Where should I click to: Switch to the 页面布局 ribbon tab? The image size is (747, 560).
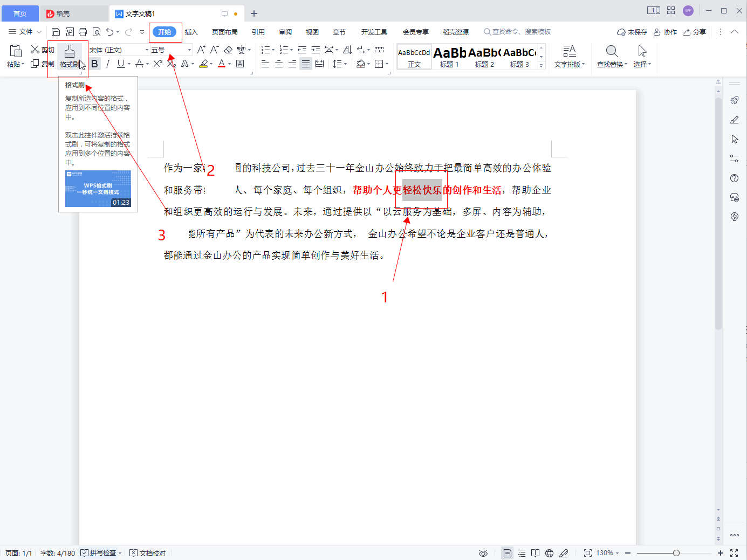[225, 32]
